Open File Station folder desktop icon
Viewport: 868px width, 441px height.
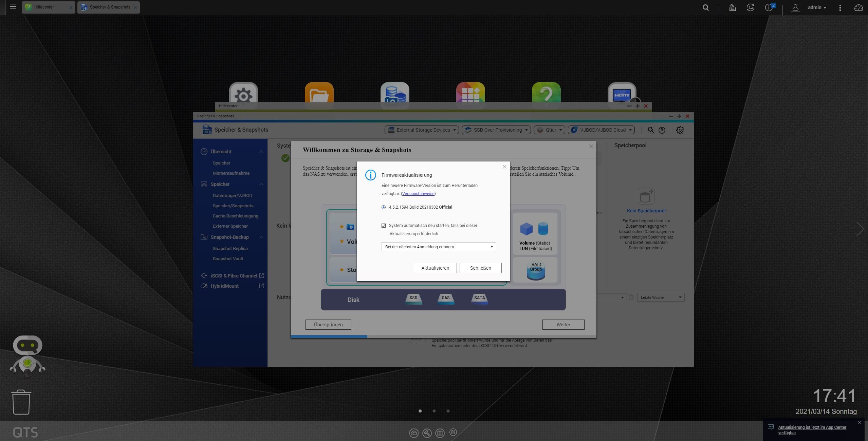319,93
